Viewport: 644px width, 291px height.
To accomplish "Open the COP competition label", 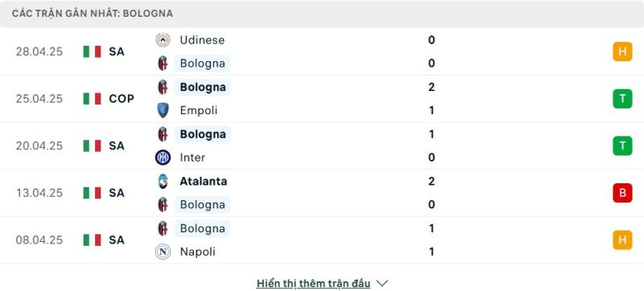I will click(x=122, y=99).
